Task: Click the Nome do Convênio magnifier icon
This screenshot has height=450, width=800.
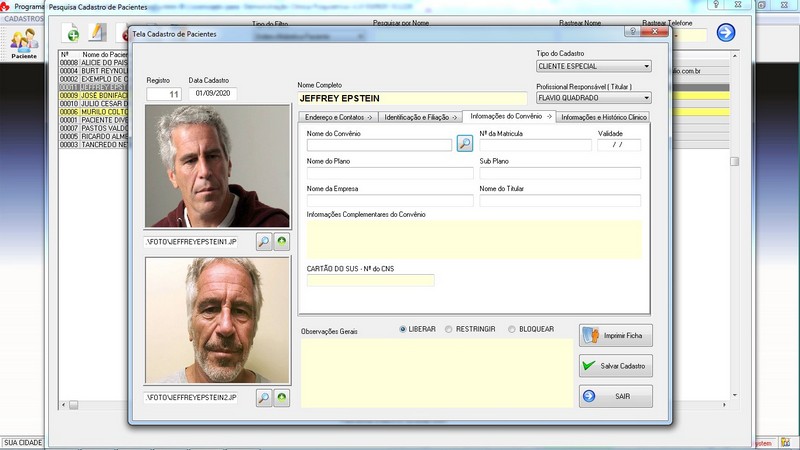Action: pyautogui.click(x=464, y=143)
